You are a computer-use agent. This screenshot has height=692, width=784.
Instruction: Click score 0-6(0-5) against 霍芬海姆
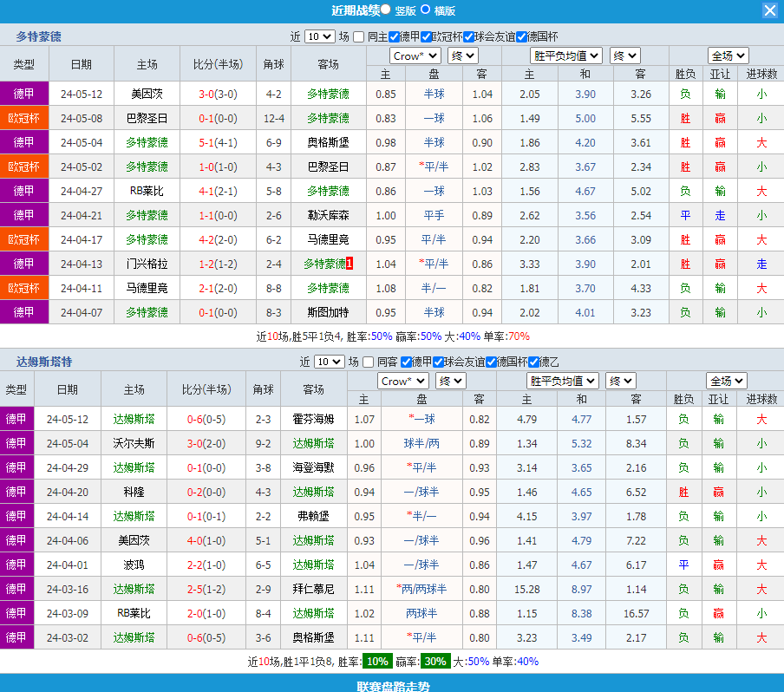click(x=206, y=419)
